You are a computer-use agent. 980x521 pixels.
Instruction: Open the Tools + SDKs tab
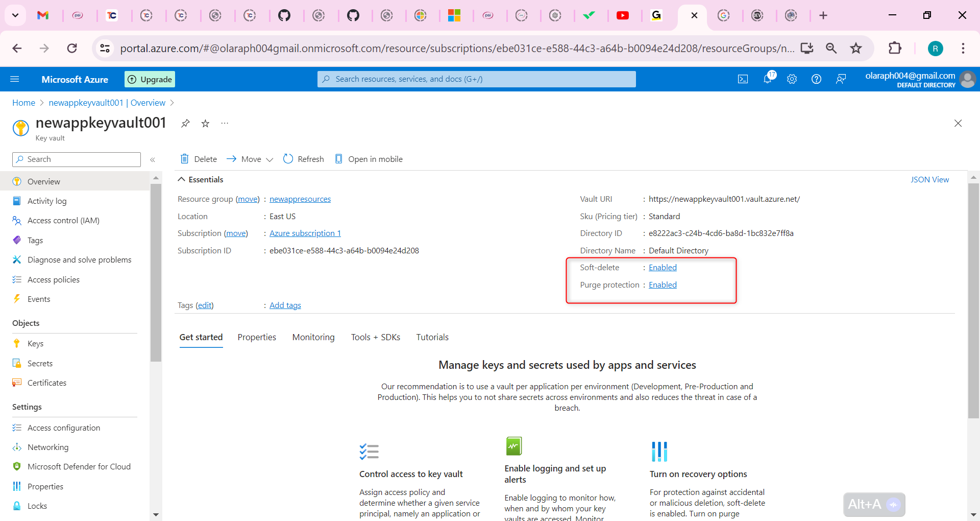click(x=375, y=337)
